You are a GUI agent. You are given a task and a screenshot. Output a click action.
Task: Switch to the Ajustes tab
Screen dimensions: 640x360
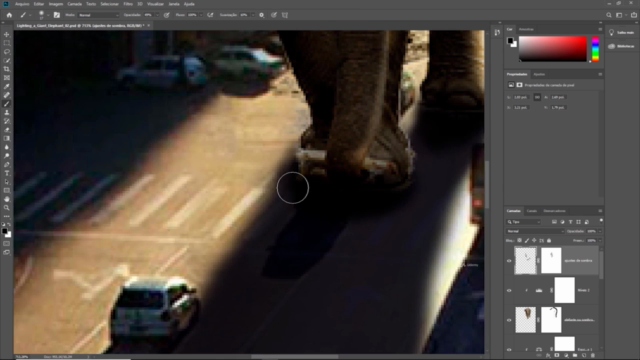(x=539, y=74)
